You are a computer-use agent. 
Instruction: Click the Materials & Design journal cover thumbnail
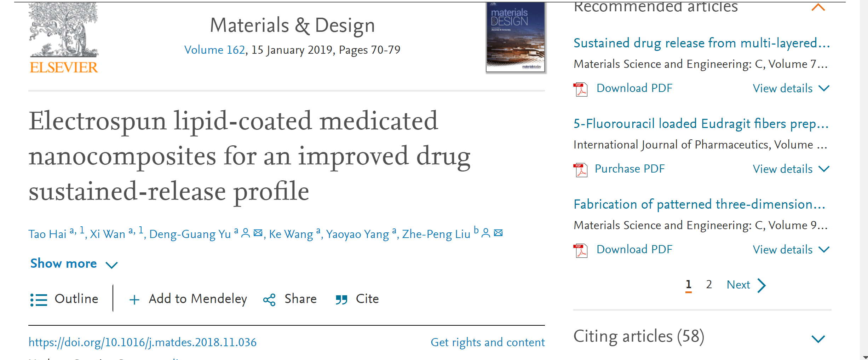(x=516, y=37)
